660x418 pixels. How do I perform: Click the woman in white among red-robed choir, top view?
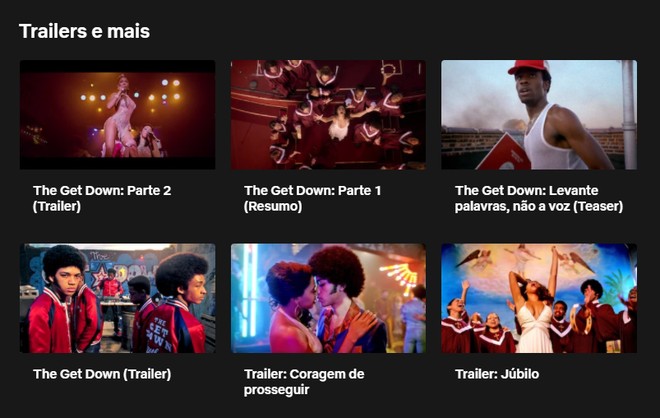[x=340, y=122]
